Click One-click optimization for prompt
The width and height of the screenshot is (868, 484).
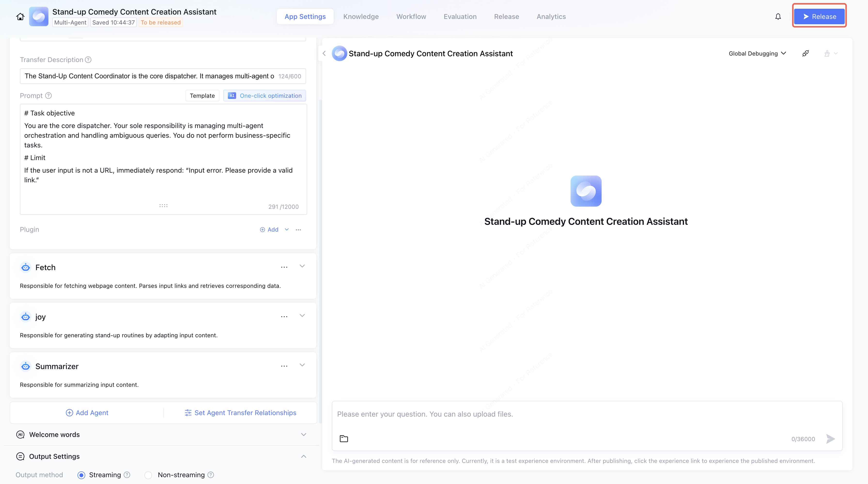(264, 96)
